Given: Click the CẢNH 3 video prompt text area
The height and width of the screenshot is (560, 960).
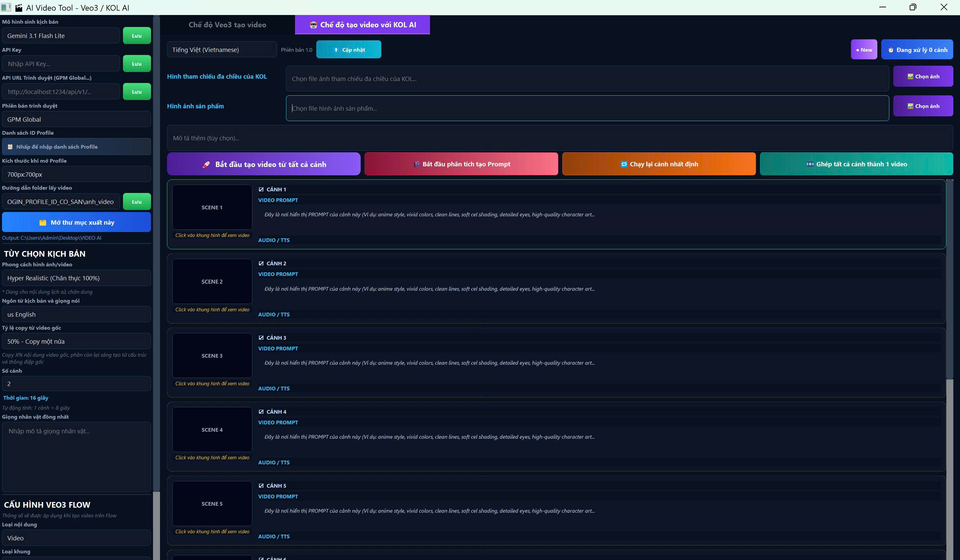Looking at the screenshot, I should pyautogui.click(x=599, y=368).
